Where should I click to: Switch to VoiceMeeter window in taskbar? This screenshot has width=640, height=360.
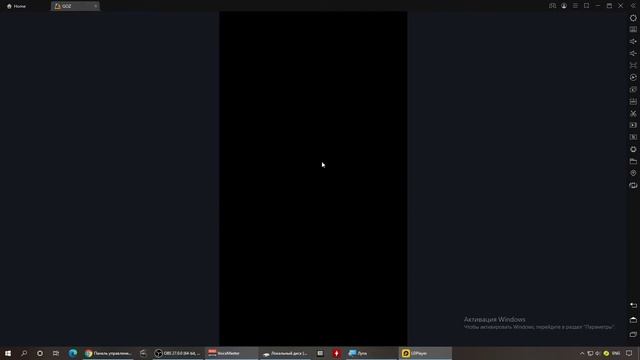(231, 353)
